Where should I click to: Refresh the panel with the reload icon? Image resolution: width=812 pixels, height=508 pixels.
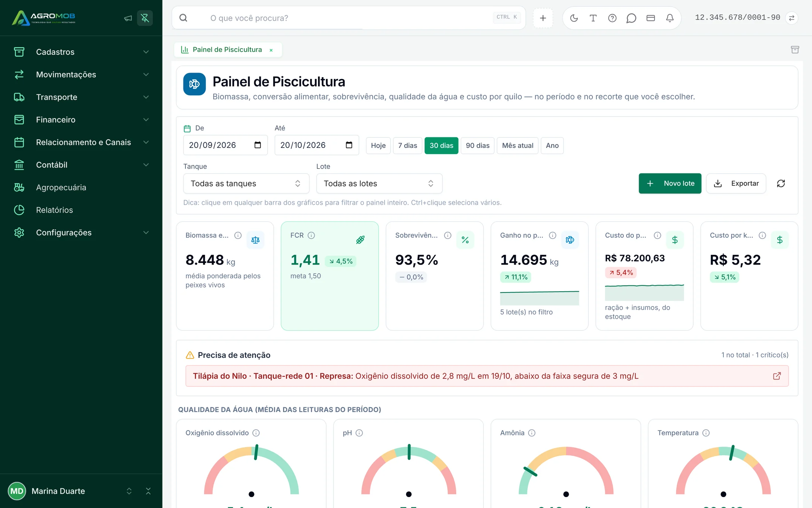coord(781,183)
